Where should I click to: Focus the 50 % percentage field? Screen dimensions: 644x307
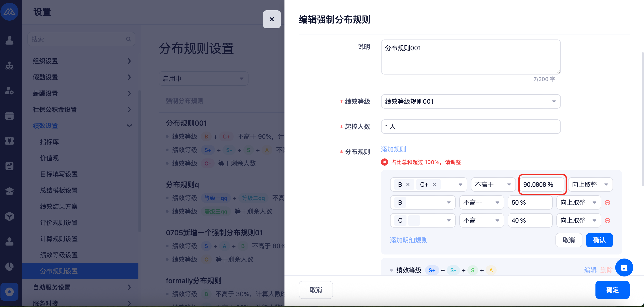click(x=530, y=203)
